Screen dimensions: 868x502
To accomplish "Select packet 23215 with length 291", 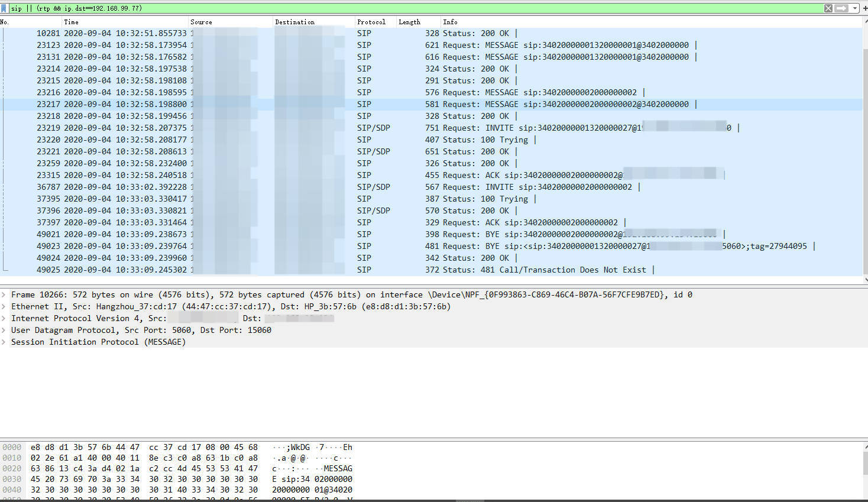I will [431, 80].
